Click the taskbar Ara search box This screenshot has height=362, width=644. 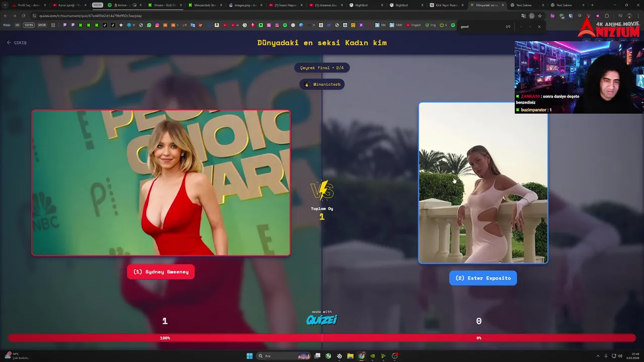pos(284,356)
